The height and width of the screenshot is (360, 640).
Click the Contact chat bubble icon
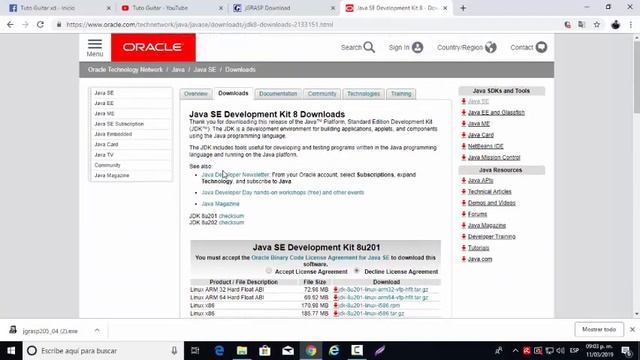(541, 47)
